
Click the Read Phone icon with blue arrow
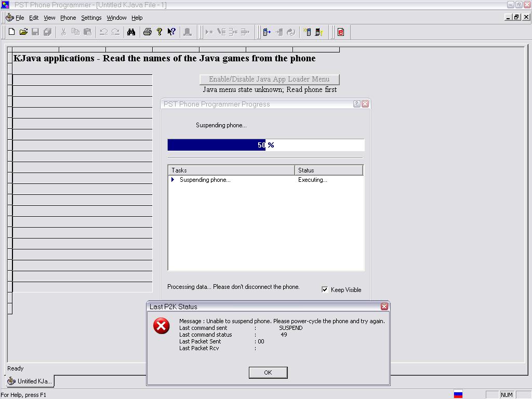point(267,32)
